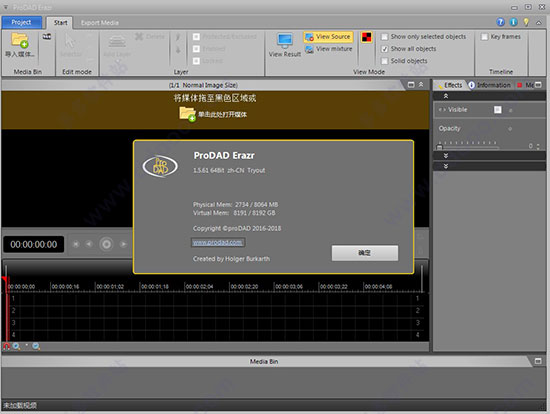
Task: Click the 00:00:01:02 mark on timeline ruler
Action: 110,287
